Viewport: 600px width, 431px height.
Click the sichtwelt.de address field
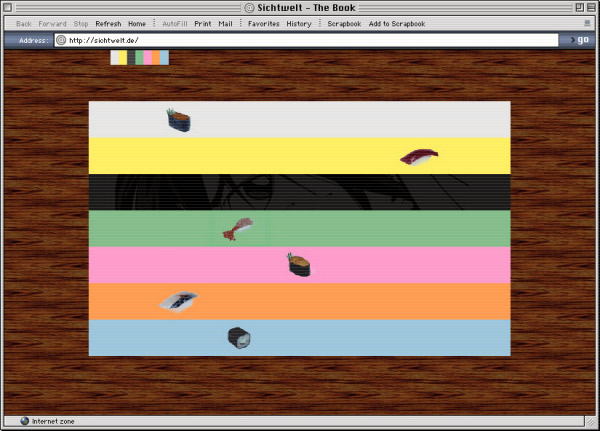pos(306,40)
